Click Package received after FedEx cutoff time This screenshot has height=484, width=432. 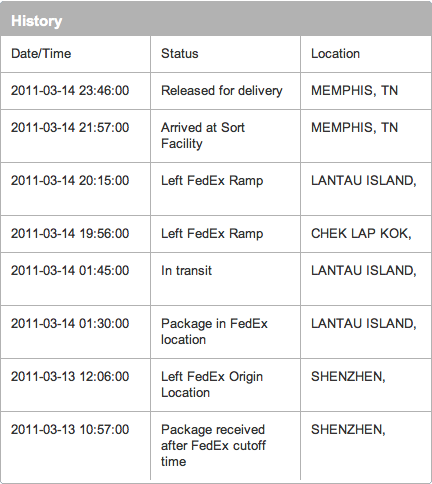[x=213, y=445]
